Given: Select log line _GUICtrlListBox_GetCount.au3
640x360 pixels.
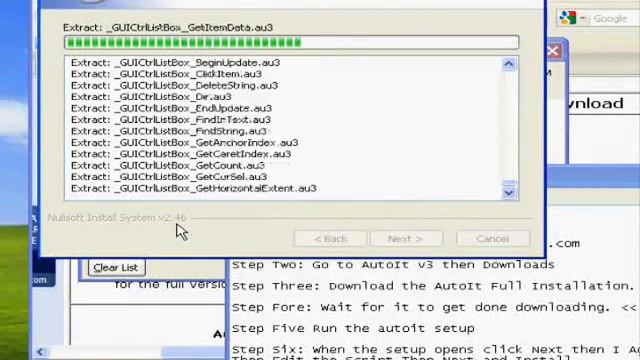Looking at the screenshot, I should [x=168, y=166].
